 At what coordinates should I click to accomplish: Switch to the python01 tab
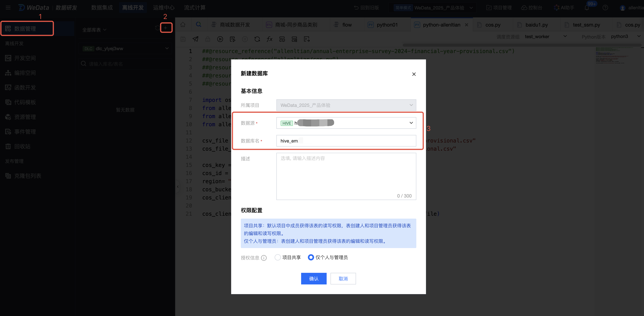click(x=387, y=25)
